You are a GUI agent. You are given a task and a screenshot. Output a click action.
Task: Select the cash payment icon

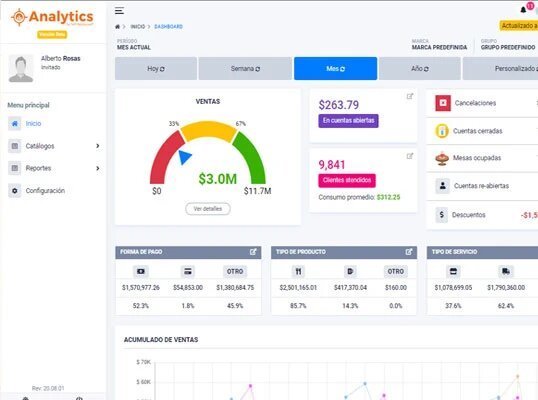pos(141,271)
